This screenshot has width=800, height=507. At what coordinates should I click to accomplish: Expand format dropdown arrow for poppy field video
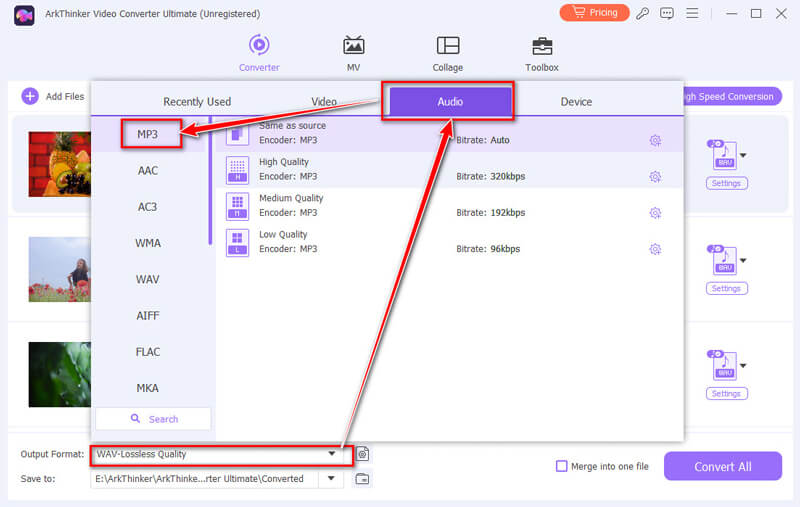pyautogui.click(x=743, y=260)
